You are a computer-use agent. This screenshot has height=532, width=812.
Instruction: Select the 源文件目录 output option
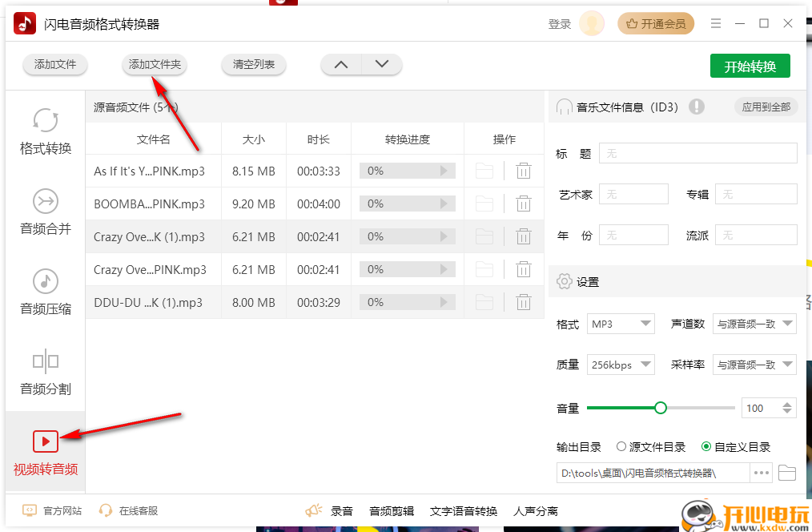pyautogui.click(x=621, y=447)
